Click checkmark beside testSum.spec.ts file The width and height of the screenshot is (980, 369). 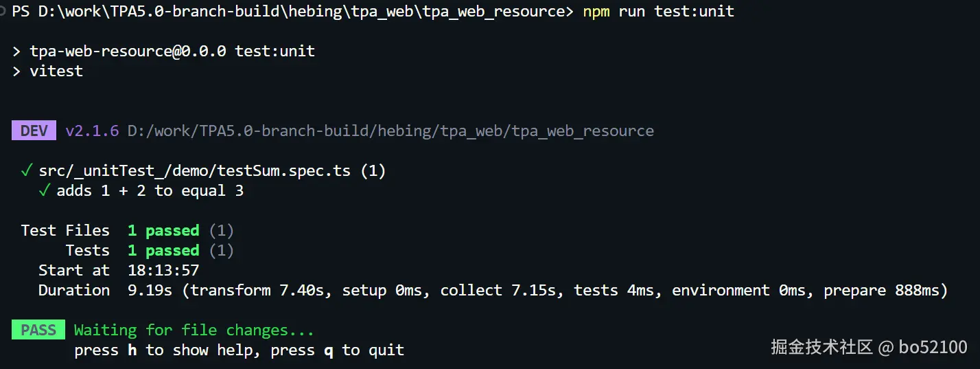tap(27, 170)
